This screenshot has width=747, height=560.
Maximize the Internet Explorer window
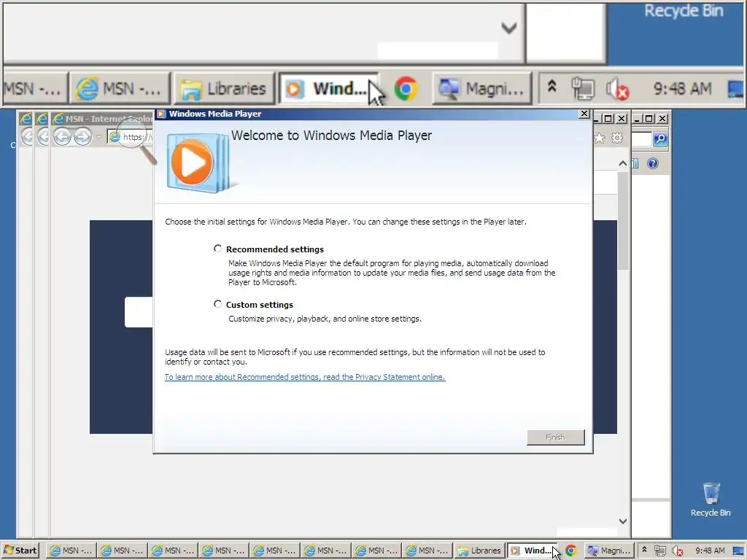608,119
